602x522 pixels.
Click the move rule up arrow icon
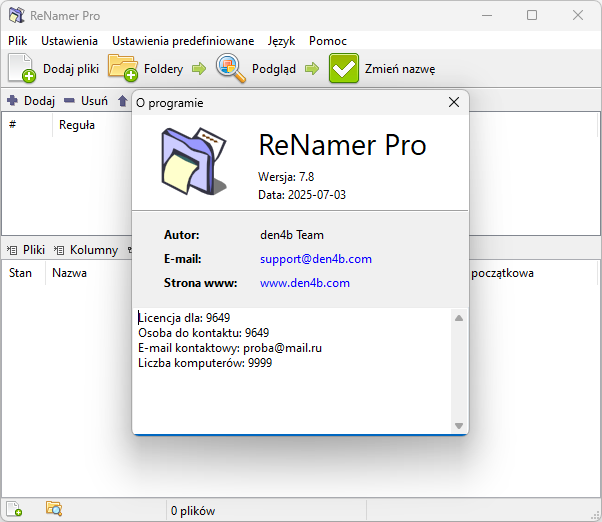click(x=122, y=101)
